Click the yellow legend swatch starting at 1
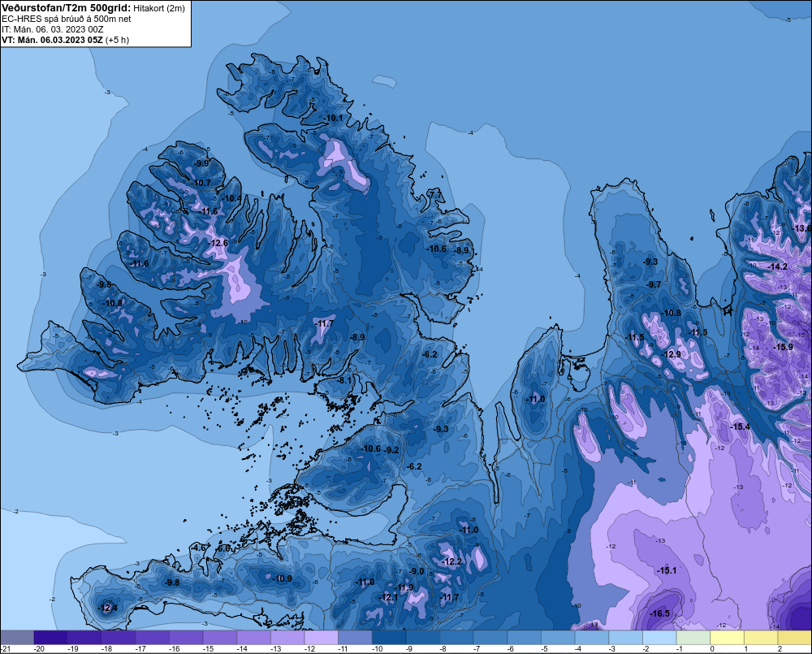Image resolution: width=812 pixels, height=654 pixels. point(761,637)
